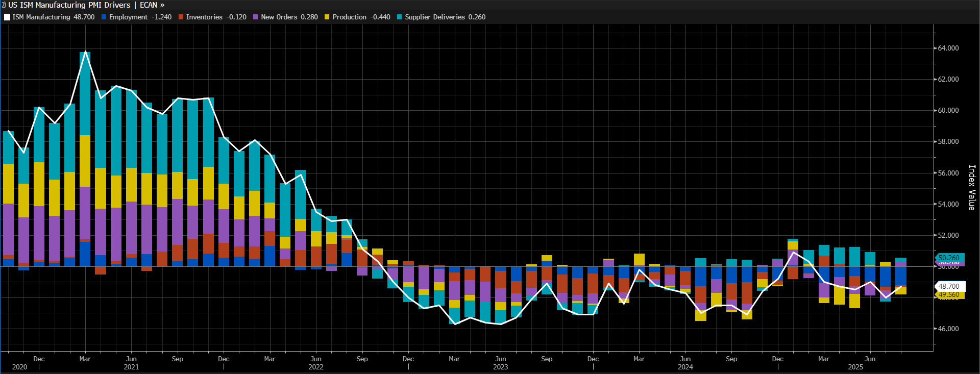Click the orange Inventories legend swatch
Screen dimensions: 980x374
click(181, 17)
